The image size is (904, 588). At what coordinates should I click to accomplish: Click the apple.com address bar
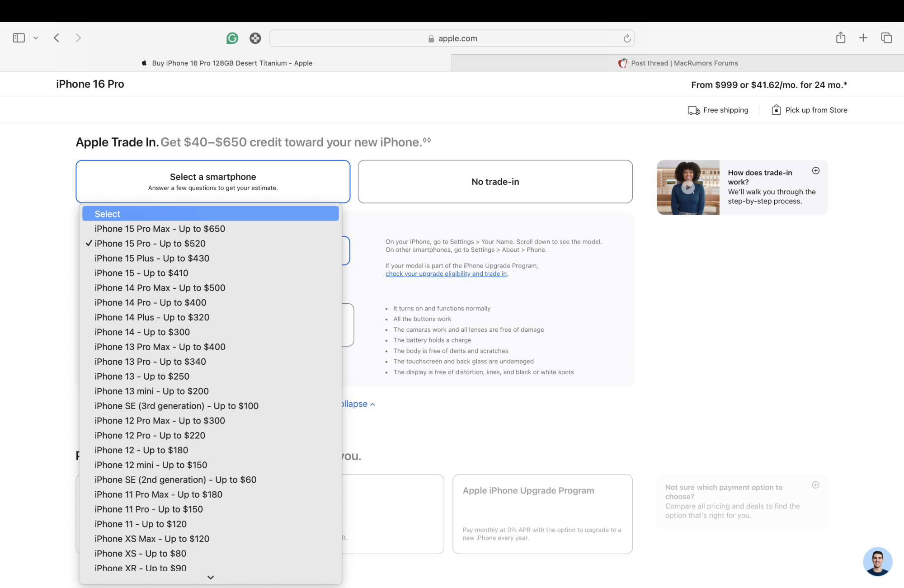452,38
